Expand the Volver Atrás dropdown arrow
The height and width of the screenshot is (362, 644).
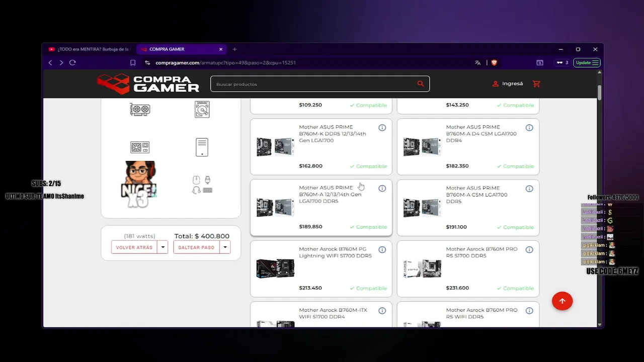[x=163, y=247]
